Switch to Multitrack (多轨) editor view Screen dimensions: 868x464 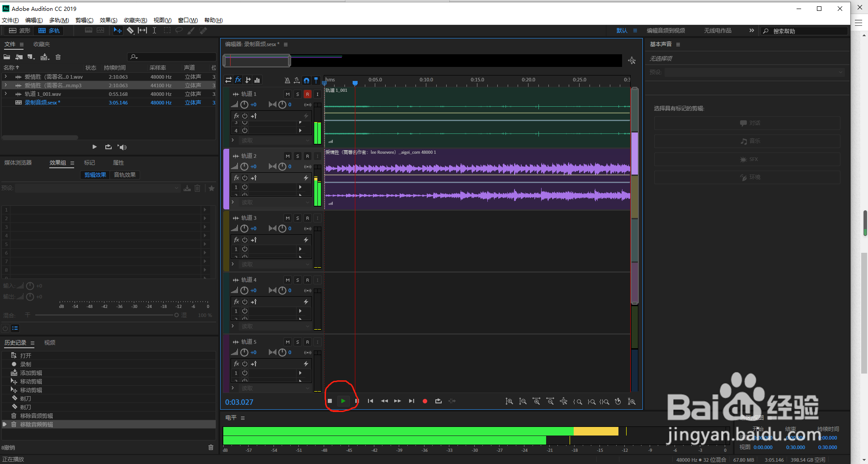coord(49,31)
